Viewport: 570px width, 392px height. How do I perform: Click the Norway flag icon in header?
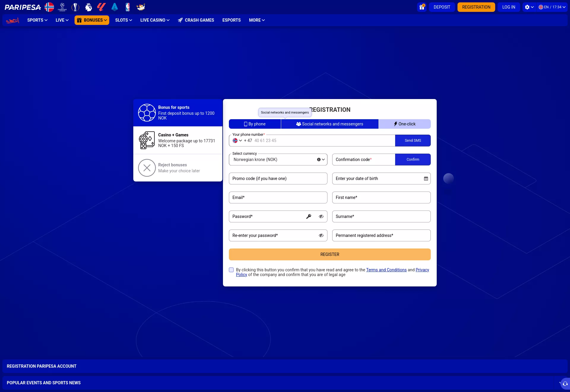(49, 7)
